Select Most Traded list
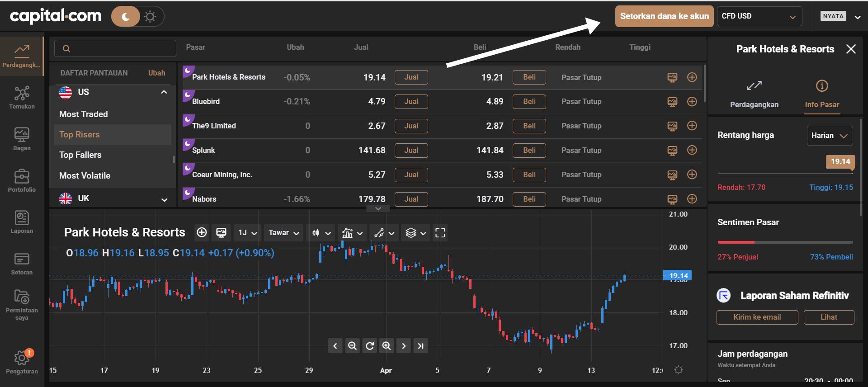Viewport: 868px width, 387px height. click(x=84, y=114)
